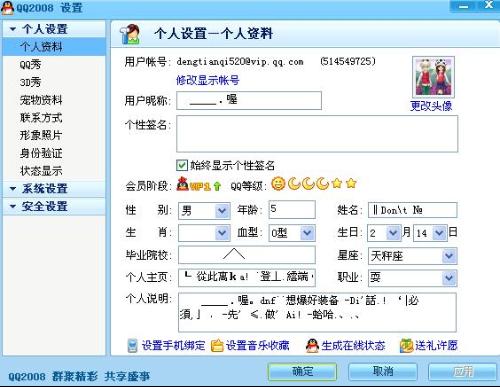Click the 生成在线状态 link
This screenshot has height=387, width=500.
353,345
